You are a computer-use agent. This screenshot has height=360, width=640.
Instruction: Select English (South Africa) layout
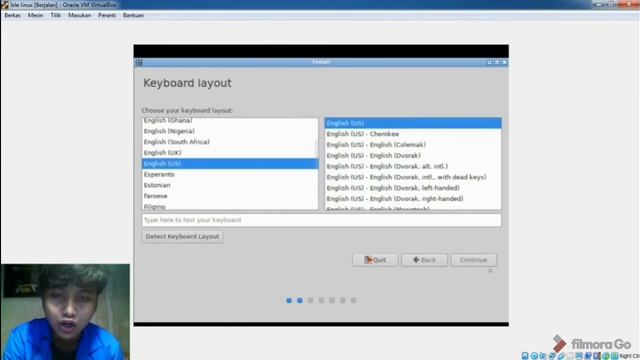tap(230, 142)
